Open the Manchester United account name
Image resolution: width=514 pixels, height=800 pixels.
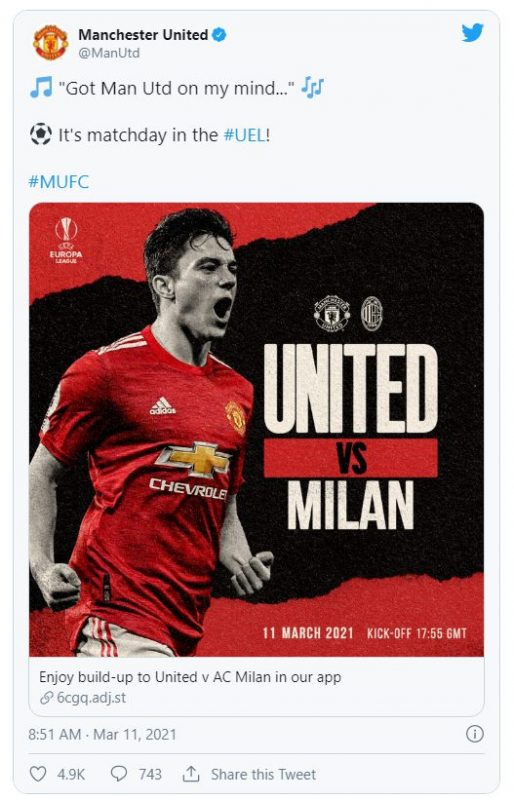pos(143,35)
